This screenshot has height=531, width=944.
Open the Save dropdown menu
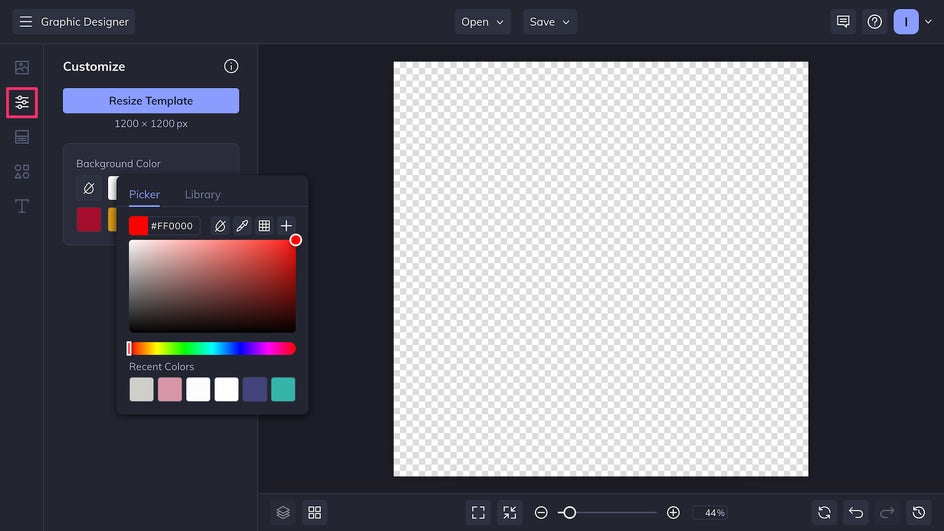(x=550, y=22)
